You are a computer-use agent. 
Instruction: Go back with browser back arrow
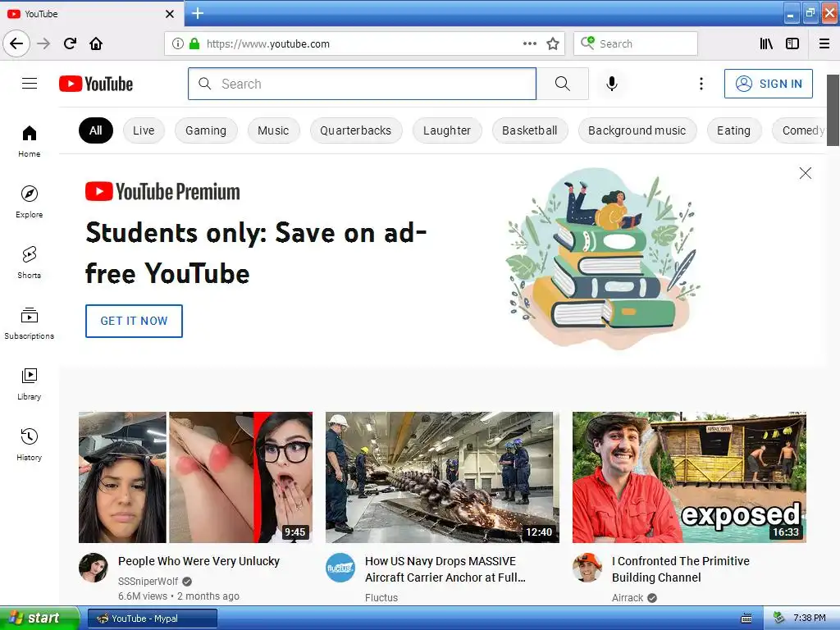coord(16,43)
